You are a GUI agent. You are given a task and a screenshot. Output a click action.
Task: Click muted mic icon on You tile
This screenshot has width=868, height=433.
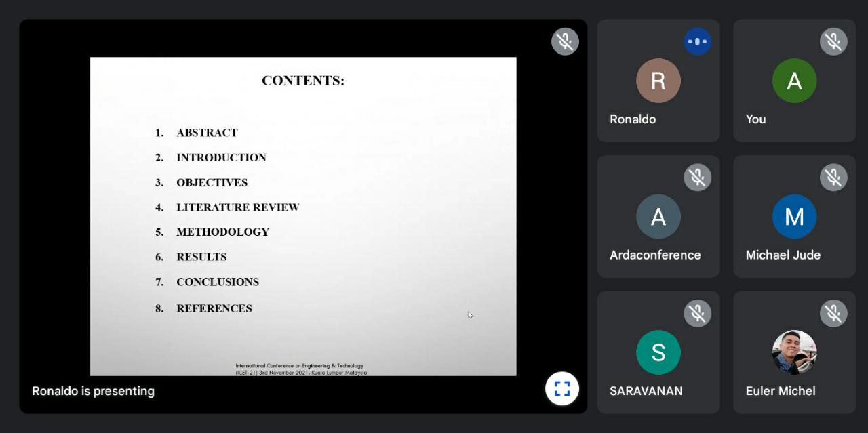[833, 41]
